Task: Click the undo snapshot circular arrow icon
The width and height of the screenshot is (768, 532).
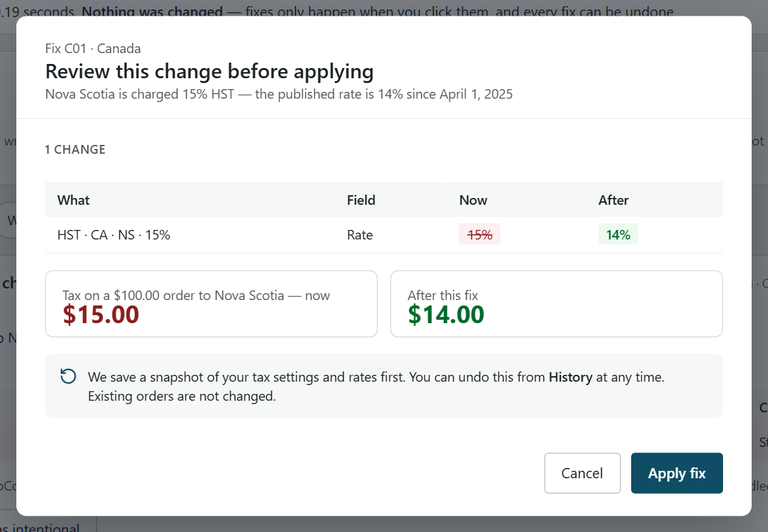Action: (68, 376)
